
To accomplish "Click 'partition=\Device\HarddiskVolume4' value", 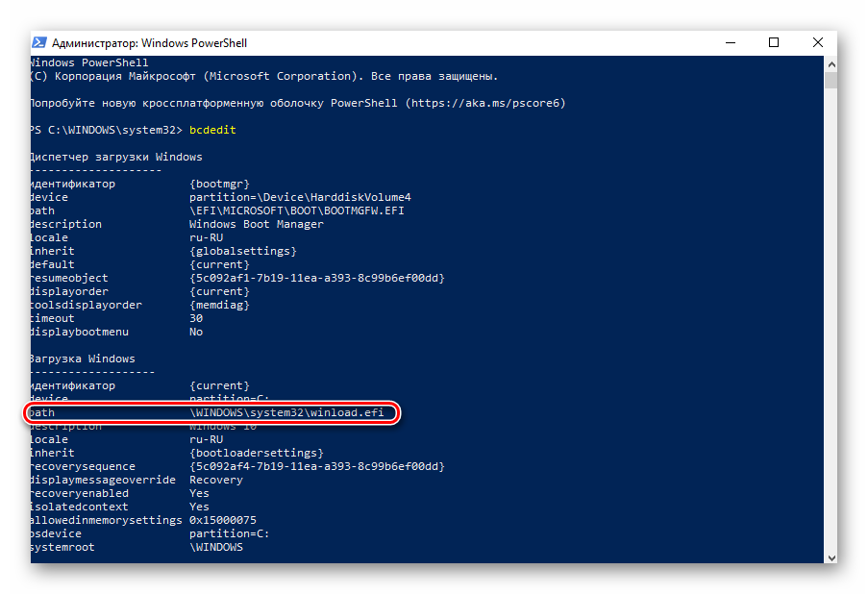I will pyautogui.click(x=300, y=198).
